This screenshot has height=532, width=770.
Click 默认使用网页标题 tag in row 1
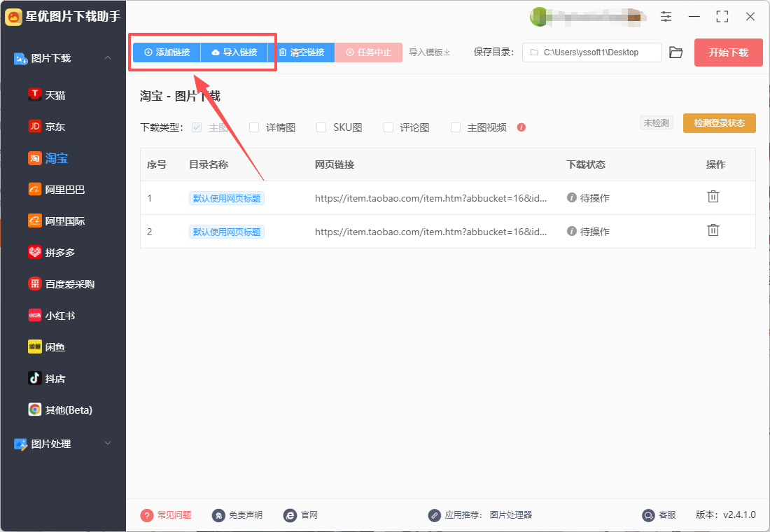point(227,198)
